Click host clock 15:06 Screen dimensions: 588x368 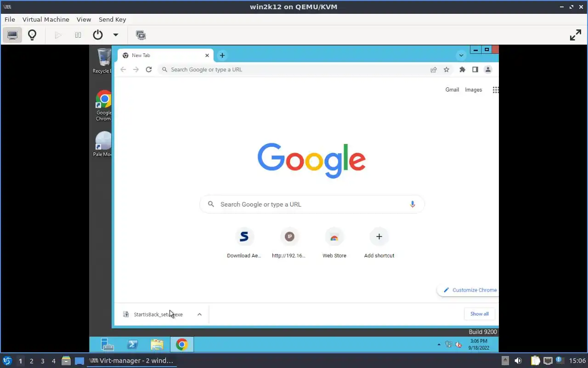(x=577, y=361)
